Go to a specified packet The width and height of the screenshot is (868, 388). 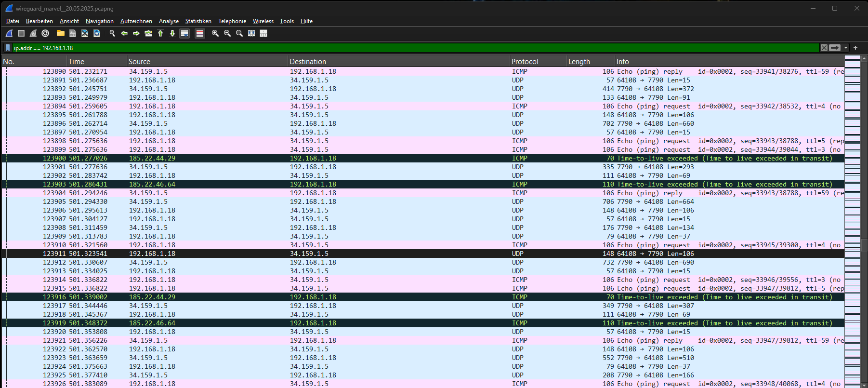click(148, 33)
